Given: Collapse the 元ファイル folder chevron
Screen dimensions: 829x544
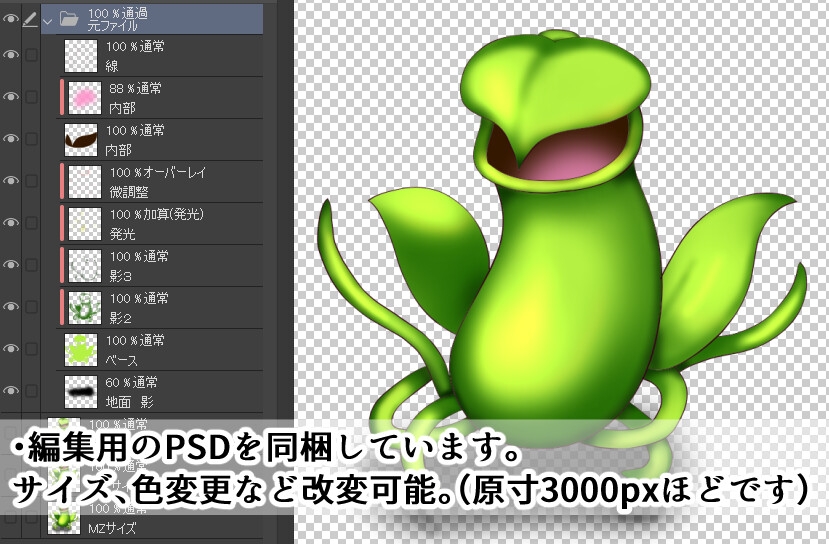Looking at the screenshot, I should [48, 22].
